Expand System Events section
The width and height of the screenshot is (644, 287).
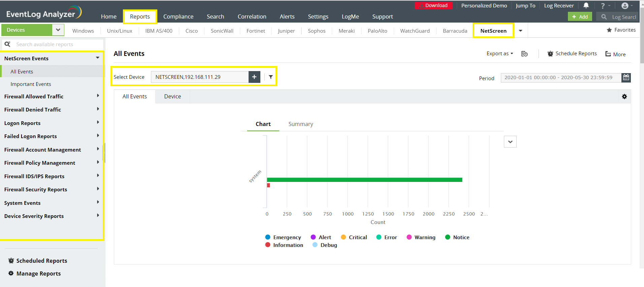98,202
